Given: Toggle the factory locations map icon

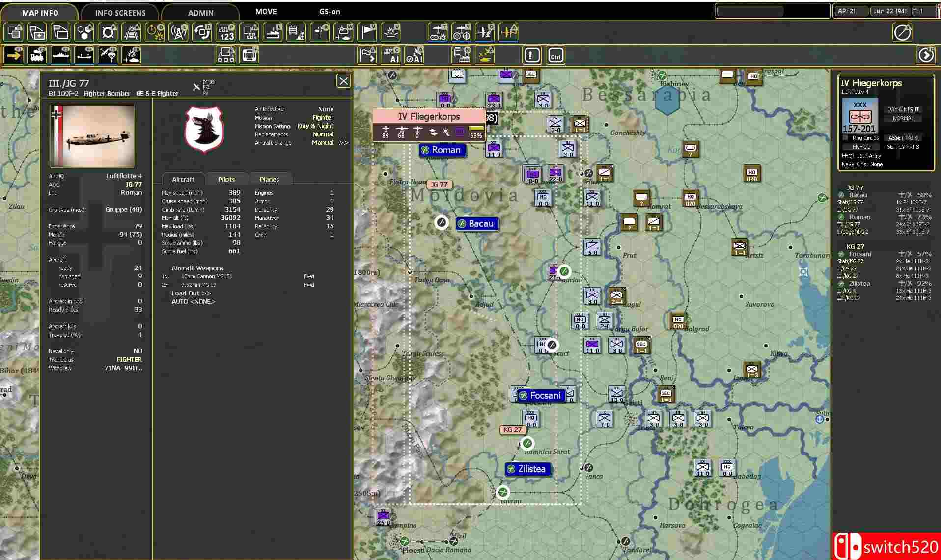Looking at the screenshot, I should click(x=272, y=32).
